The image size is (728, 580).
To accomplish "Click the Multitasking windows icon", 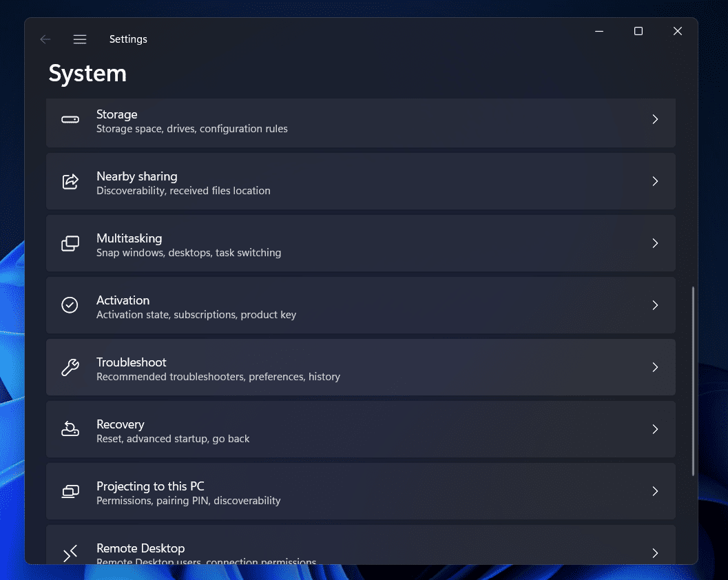I will point(70,243).
